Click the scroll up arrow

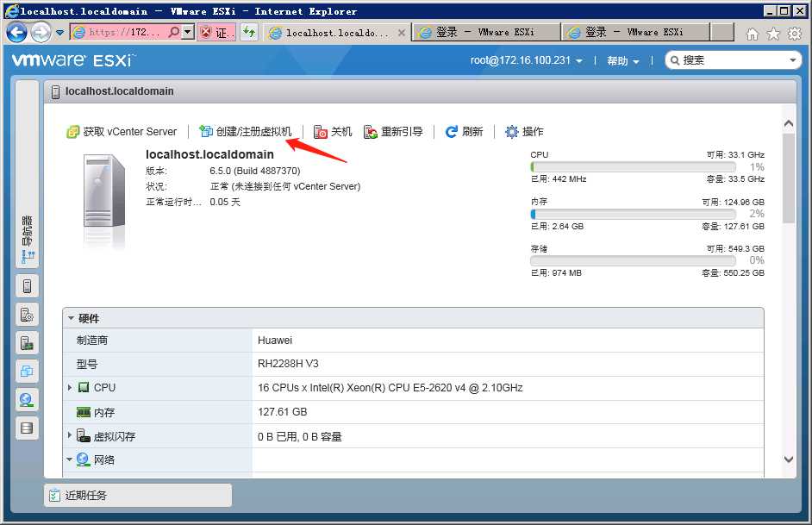[x=789, y=123]
